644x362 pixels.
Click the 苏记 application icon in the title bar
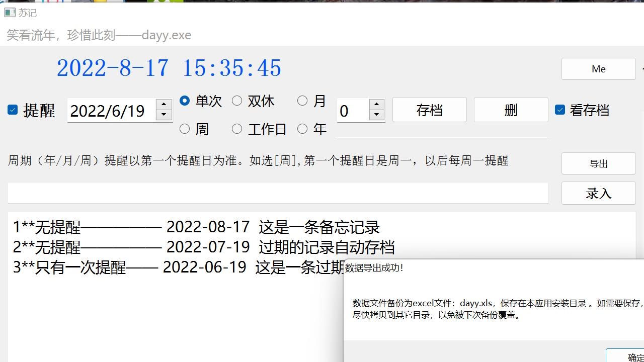click(x=10, y=13)
